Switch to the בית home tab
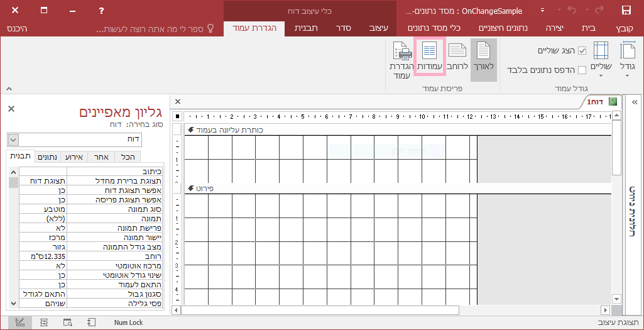Image resolution: width=644 pixels, height=330 pixels. click(x=589, y=29)
